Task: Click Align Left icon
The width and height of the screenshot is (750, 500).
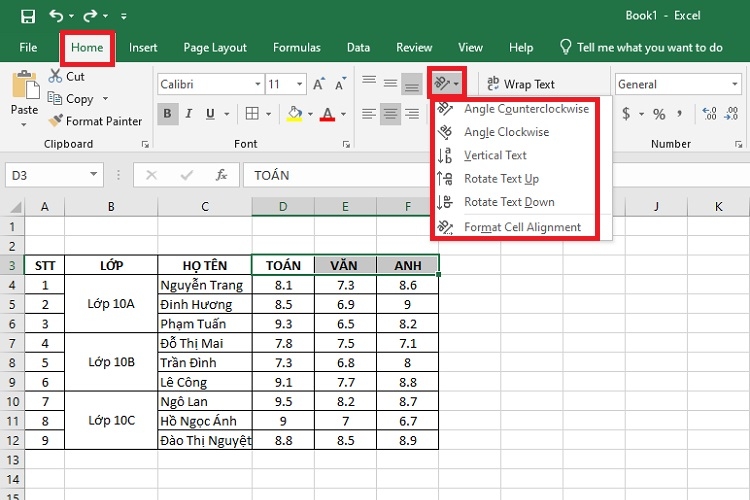Action: click(x=369, y=114)
